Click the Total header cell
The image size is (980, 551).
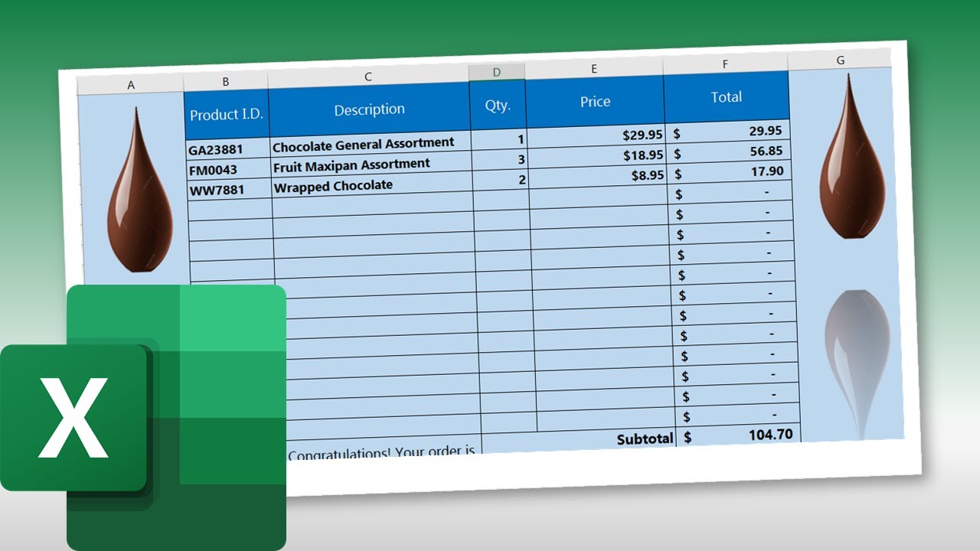click(727, 97)
